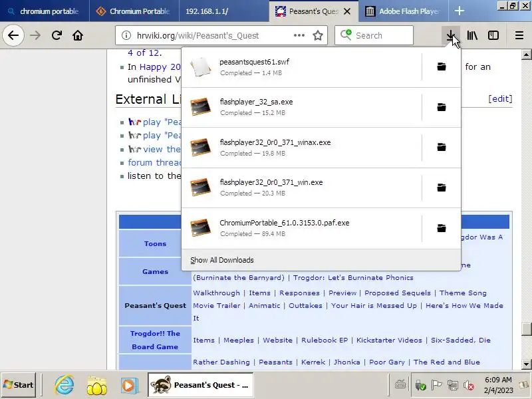Open the folder icon on taskbar
The height and width of the screenshot is (399, 532).
pyautogui.click(x=96, y=385)
